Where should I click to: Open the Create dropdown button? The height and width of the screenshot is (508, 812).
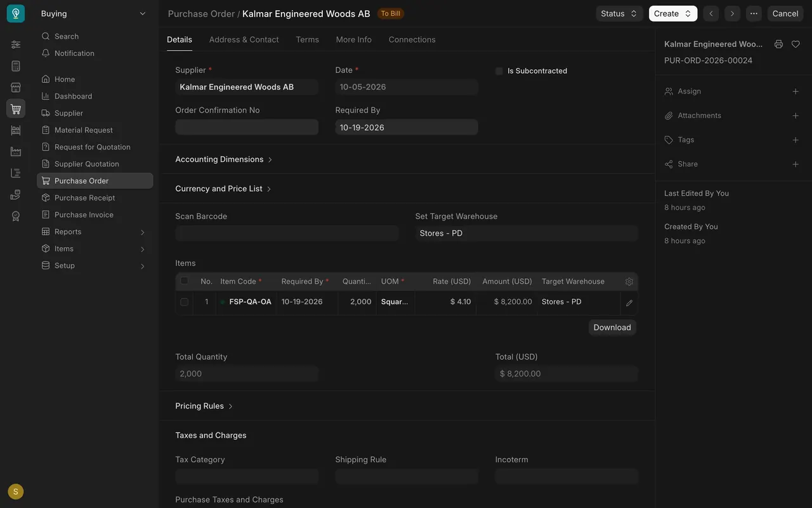click(673, 13)
